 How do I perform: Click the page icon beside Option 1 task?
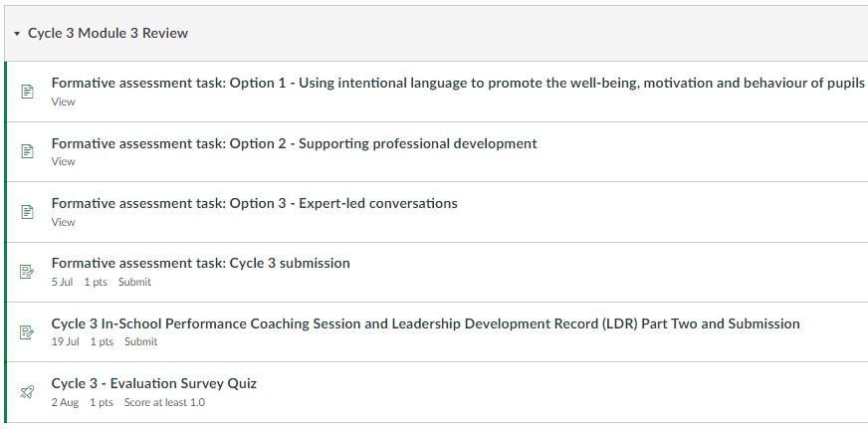tap(27, 92)
